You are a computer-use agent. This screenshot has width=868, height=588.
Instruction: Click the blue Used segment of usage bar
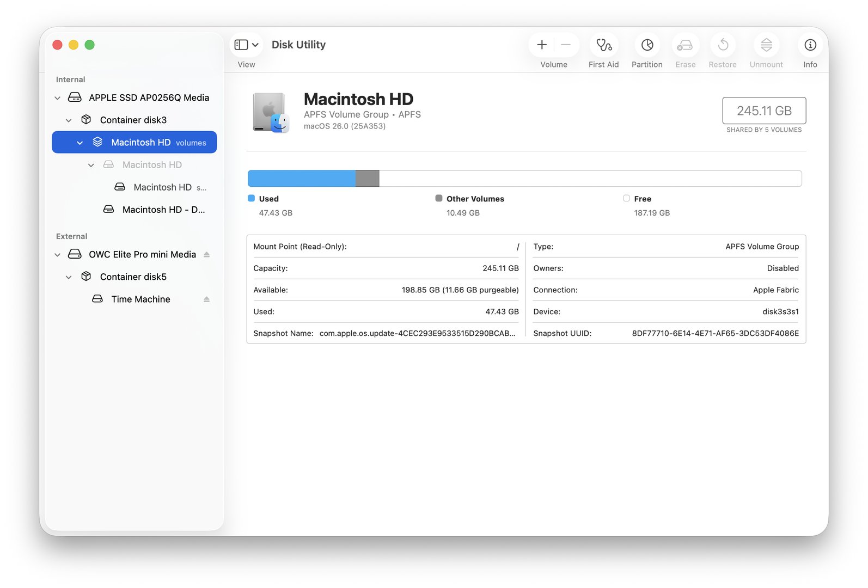[x=302, y=179]
